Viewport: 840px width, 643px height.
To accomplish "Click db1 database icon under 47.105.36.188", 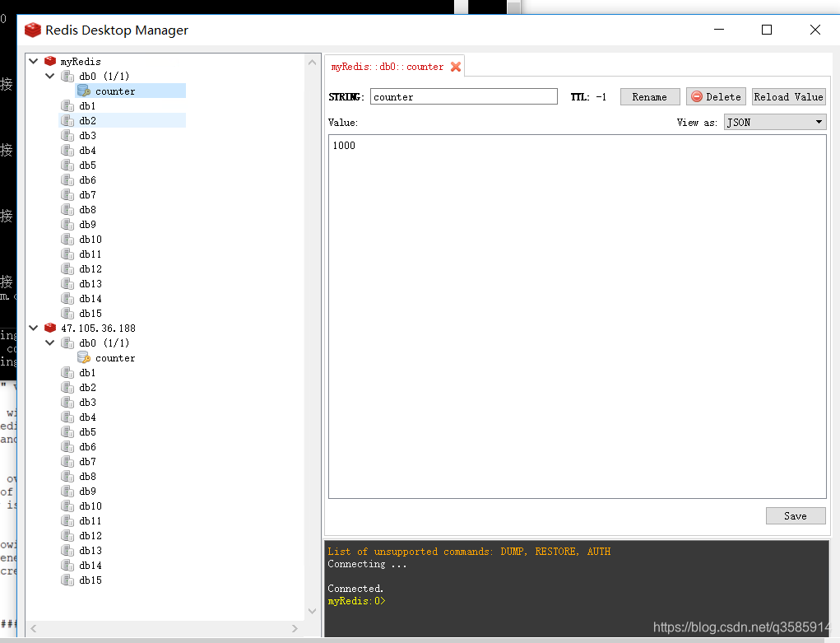I will (67, 372).
